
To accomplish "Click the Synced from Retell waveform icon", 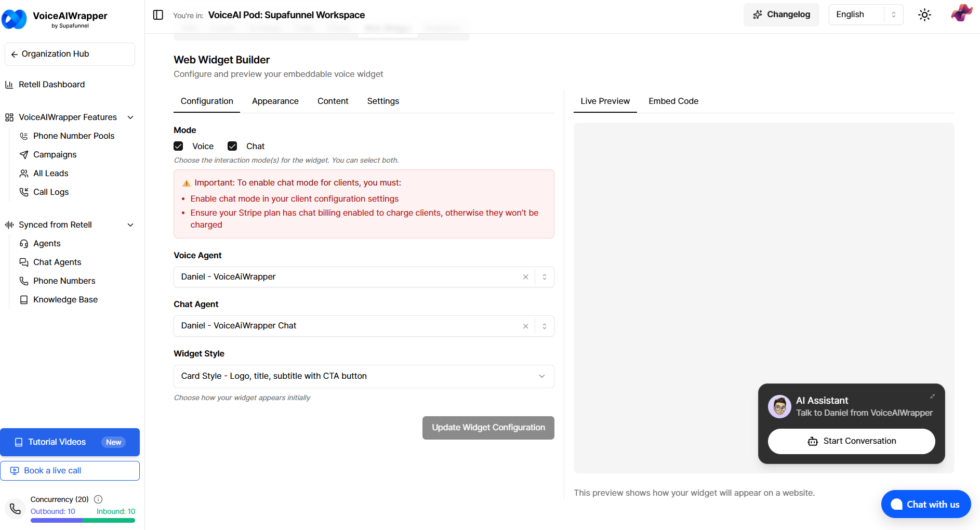I will tap(9, 225).
